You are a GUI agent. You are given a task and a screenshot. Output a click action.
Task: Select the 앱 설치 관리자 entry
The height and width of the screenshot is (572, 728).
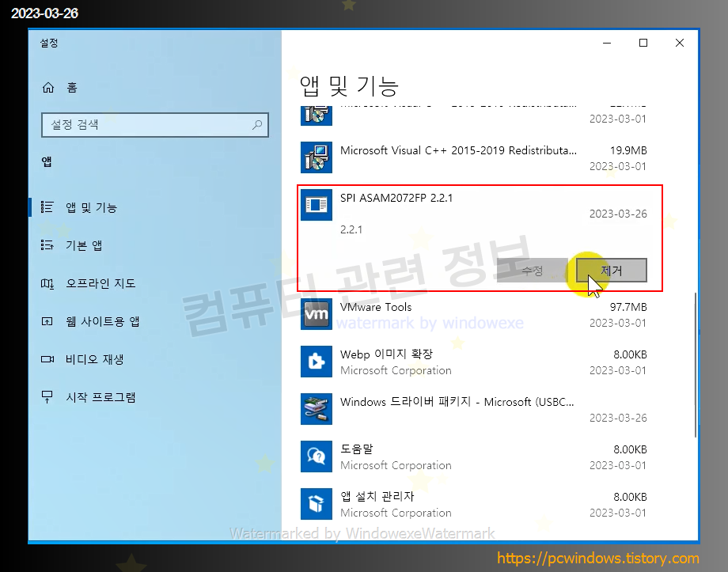tap(377, 496)
